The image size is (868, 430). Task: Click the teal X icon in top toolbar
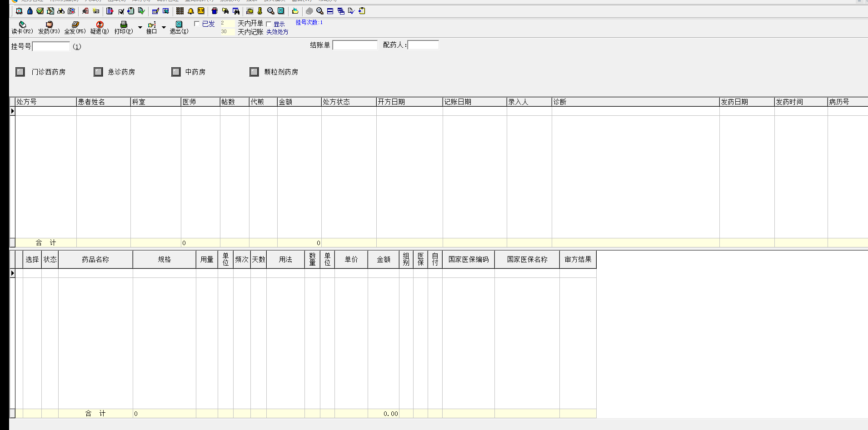pos(281,11)
